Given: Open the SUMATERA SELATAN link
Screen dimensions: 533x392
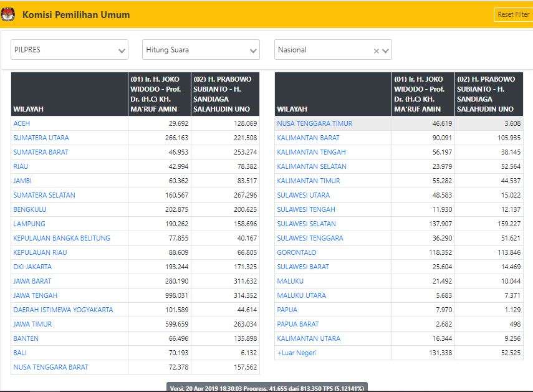Looking at the screenshot, I should tap(44, 195).
